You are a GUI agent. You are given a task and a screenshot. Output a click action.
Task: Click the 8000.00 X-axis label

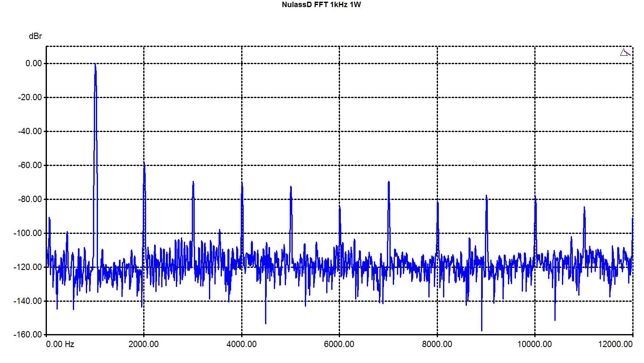(x=437, y=344)
